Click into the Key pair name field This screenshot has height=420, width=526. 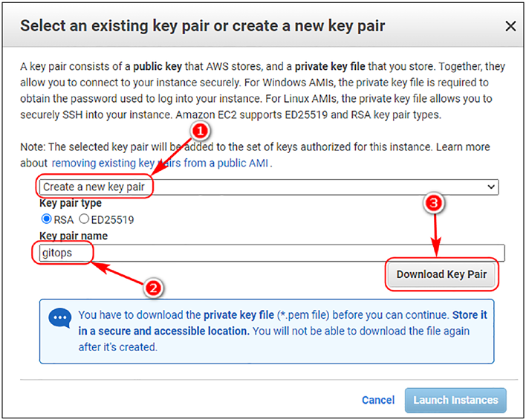[x=272, y=253]
